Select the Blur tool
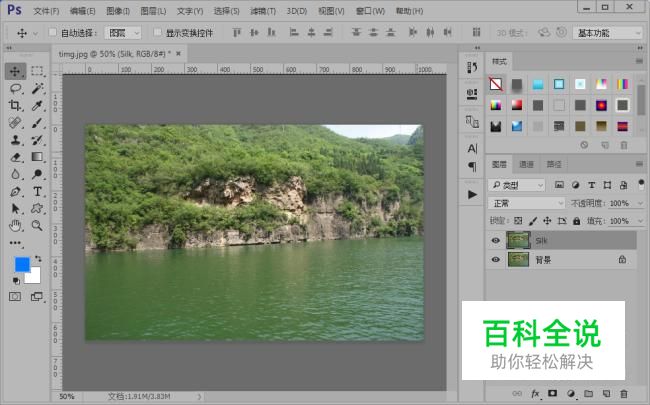This screenshot has width=650, height=405. [x=15, y=174]
